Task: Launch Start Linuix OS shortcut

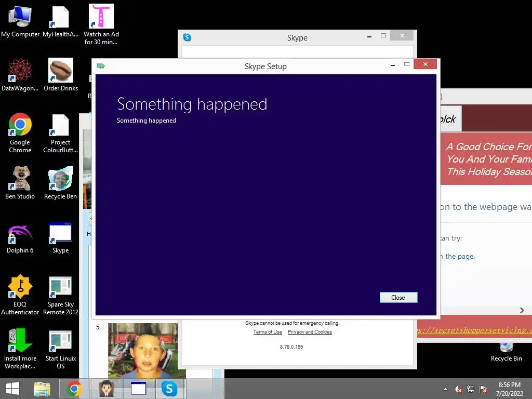Action: coord(61,350)
